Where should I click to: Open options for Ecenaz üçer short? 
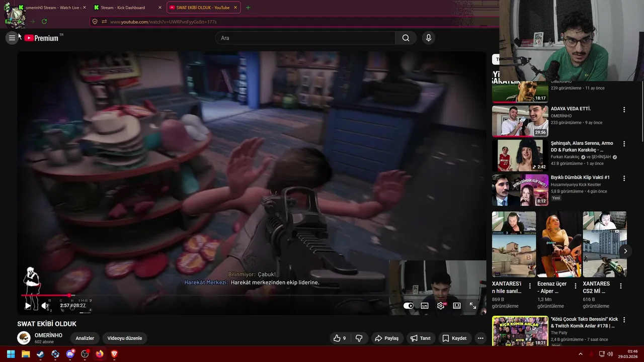pos(575,286)
